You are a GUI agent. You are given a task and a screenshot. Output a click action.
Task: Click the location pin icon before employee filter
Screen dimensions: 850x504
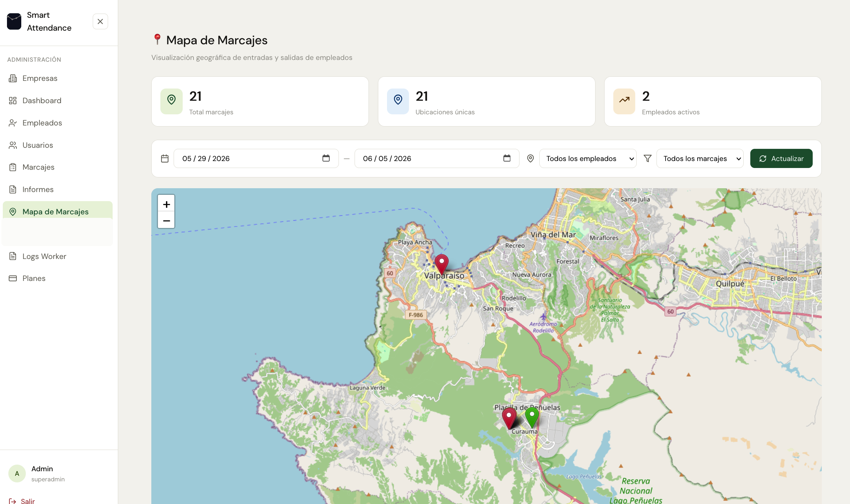coord(530,159)
